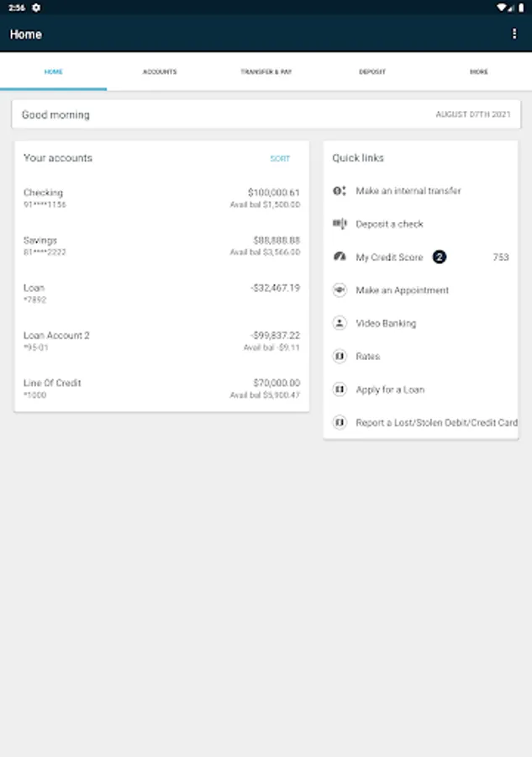
Task: Click the Apply for a Loan icon
Action: [340, 389]
